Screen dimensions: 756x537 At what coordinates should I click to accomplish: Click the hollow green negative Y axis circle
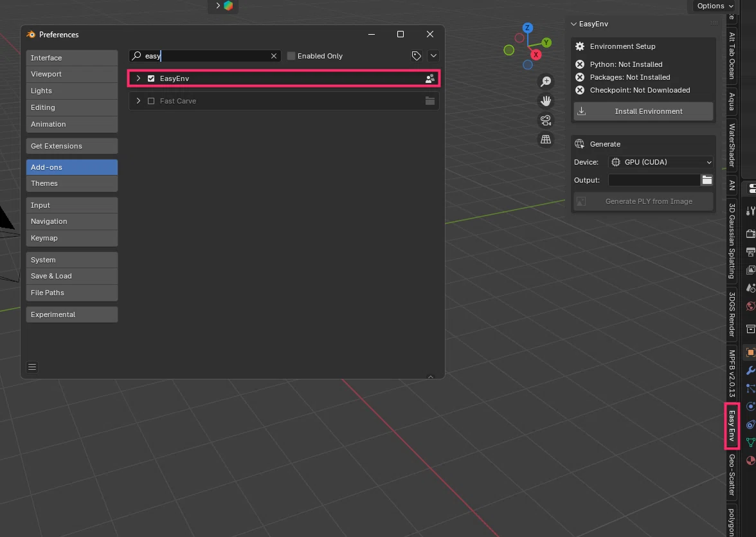[x=509, y=50]
